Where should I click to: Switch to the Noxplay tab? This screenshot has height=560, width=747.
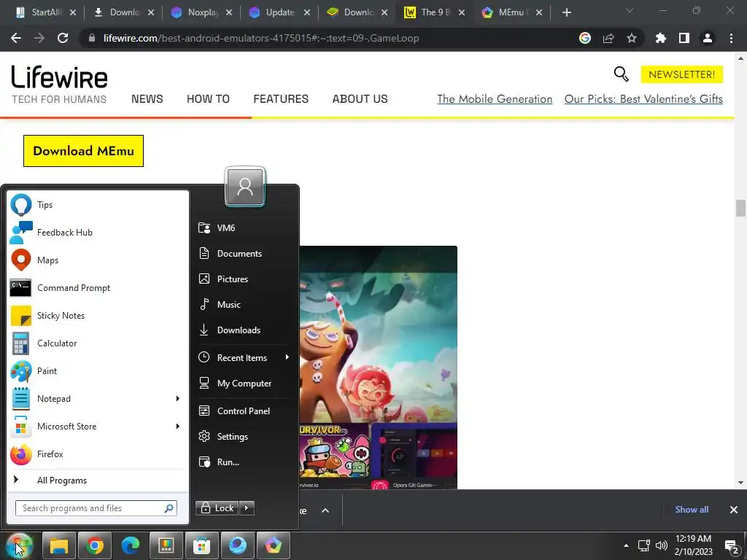(x=203, y=12)
